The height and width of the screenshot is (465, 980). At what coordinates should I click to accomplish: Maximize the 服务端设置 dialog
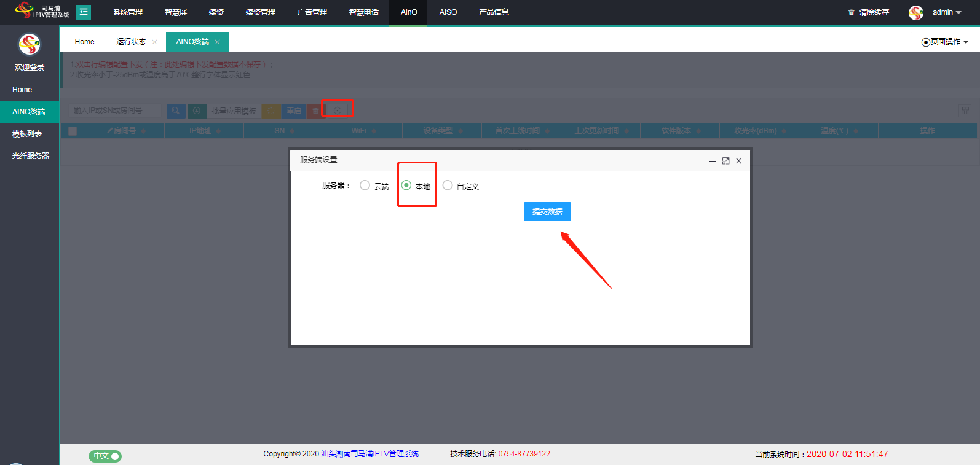(725, 161)
